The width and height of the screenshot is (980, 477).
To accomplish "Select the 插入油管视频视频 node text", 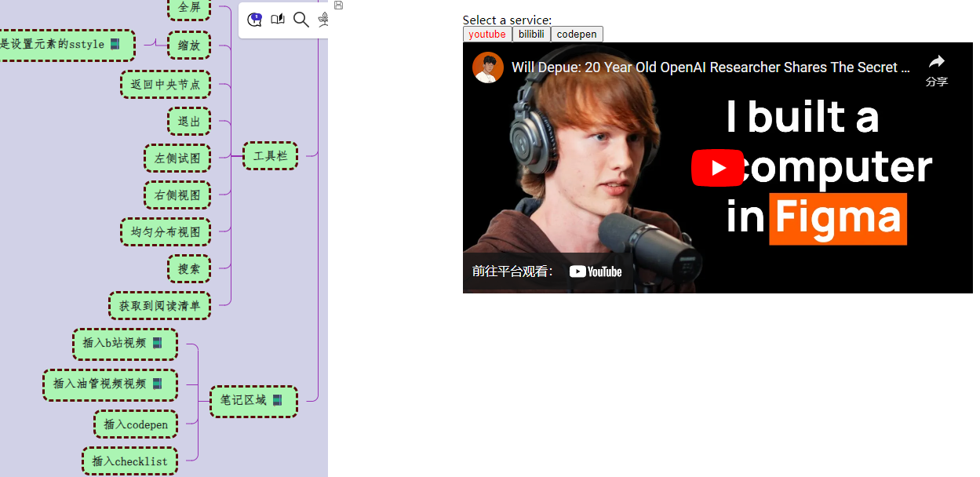I will click(x=100, y=384).
